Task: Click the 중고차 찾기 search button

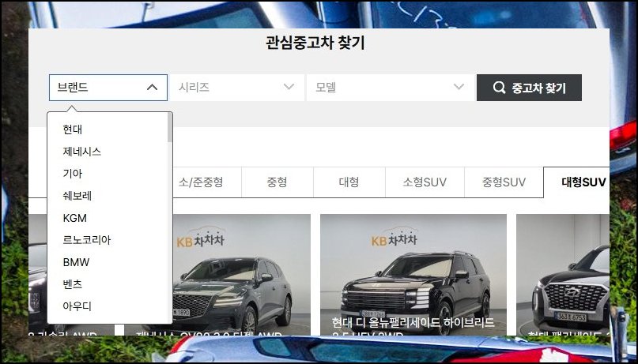Action: point(529,88)
